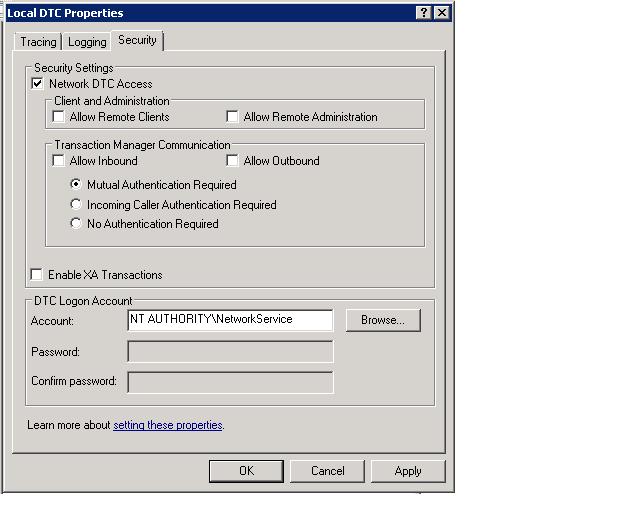
Task: Click the Confirm password field
Action: coord(230,382)
